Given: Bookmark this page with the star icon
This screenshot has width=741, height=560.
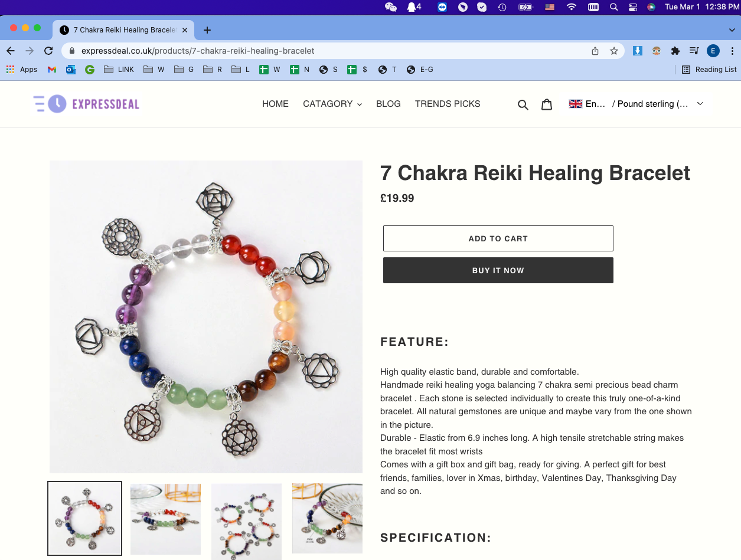Looking at the screenshot, I should pos(614,51).
